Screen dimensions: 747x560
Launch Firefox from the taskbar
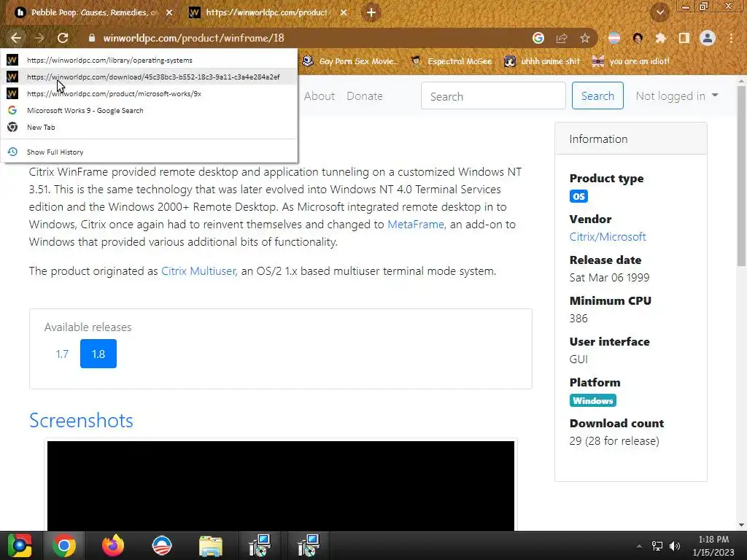coord(113,545)
